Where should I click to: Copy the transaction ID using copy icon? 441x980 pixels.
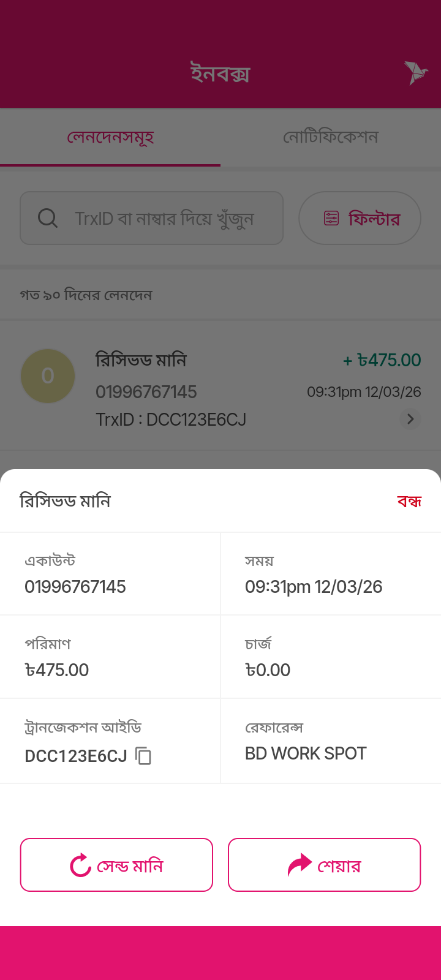(x=143, y=756)
